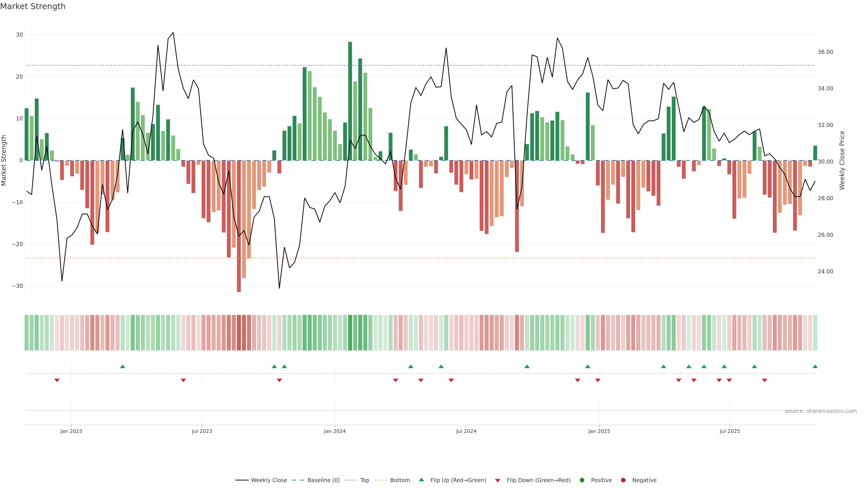
Task: Click the first green flip-up triangle marker
Action: tap(123, 366)
